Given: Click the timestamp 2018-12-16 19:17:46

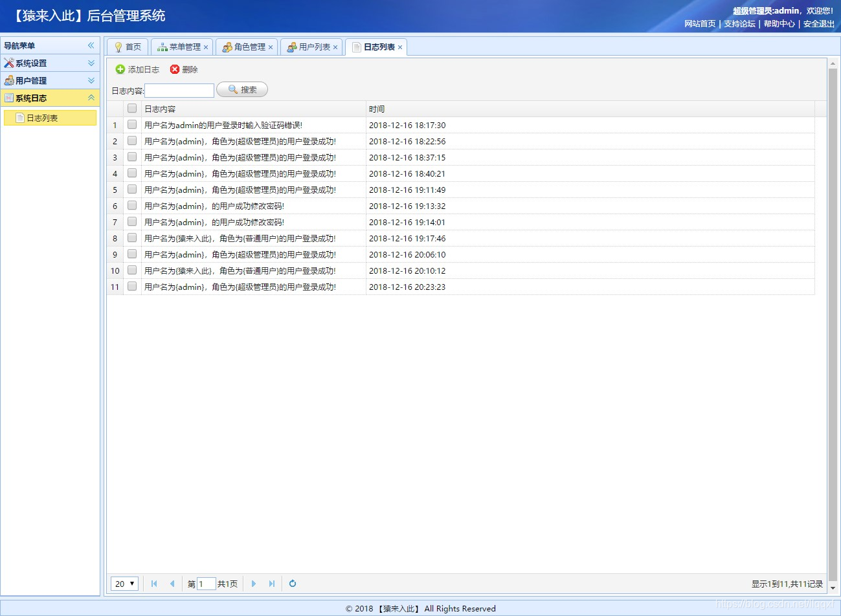Looking at the screenshot, I should [x=407, y=238].
